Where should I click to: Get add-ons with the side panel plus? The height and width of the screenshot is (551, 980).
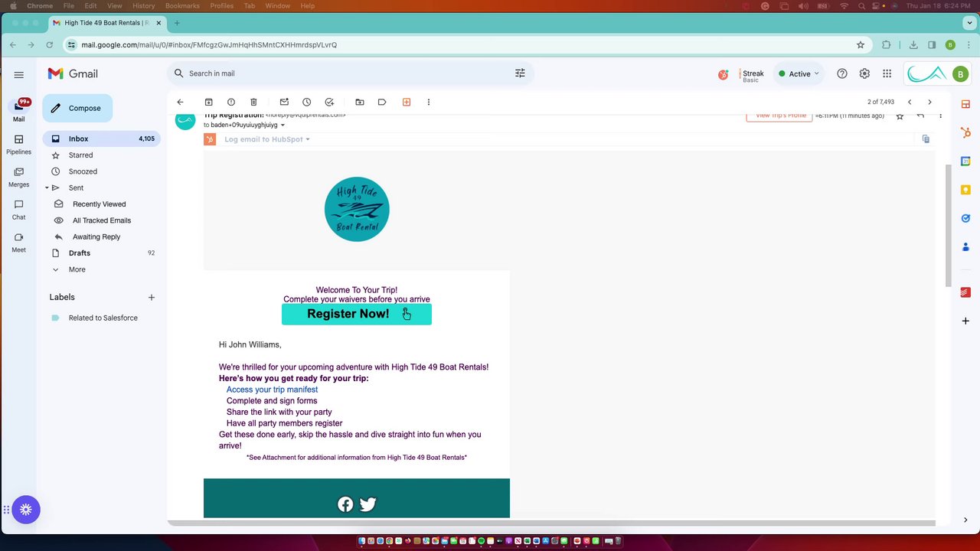(x=965, y=321)
